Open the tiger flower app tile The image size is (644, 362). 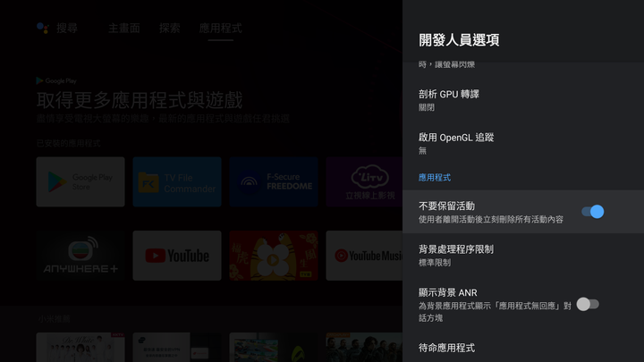(x=274, y=256)
